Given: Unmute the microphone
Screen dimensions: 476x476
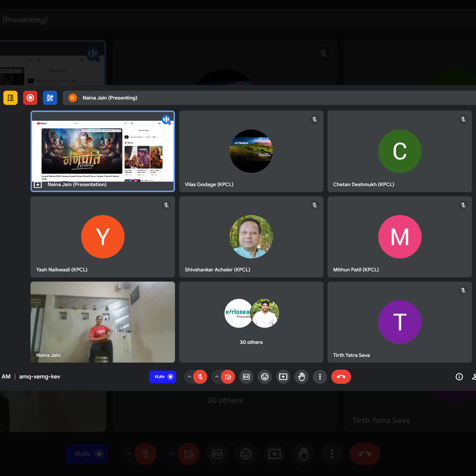Looking at the screenshot, I should (200, 377).
